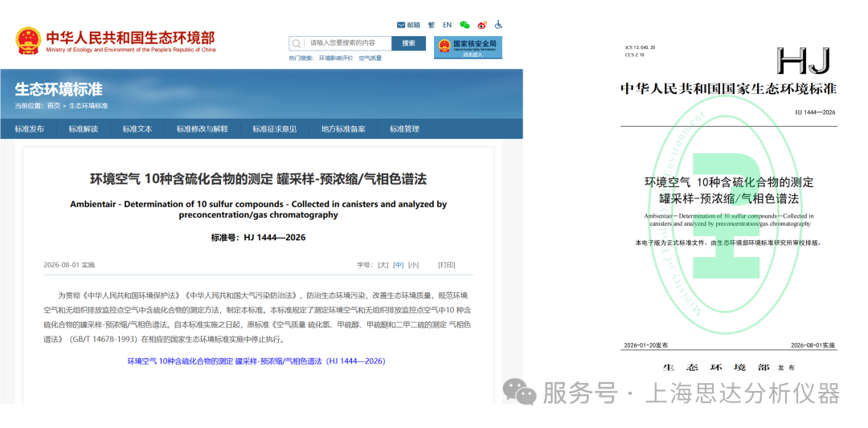
Task: Click the 搜索 search button
Action: pyautogui.click(x=408, y=43)
